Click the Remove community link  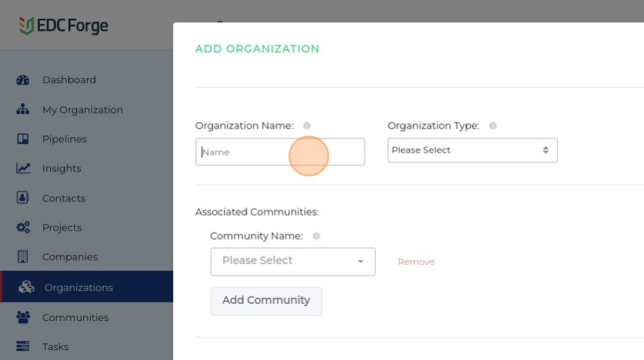coord(416,262)
